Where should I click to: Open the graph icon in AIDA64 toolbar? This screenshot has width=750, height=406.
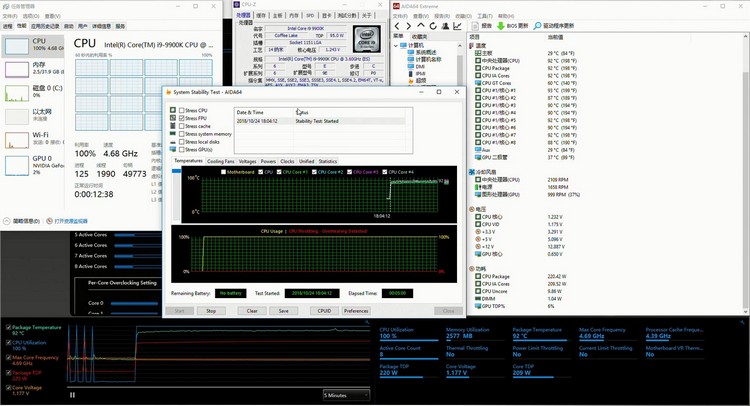457,26
